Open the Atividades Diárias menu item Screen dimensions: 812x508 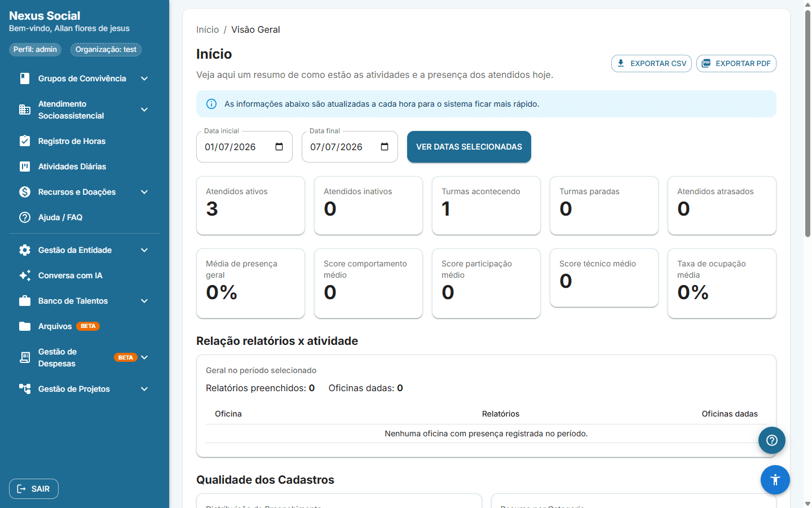coord(85,167)
